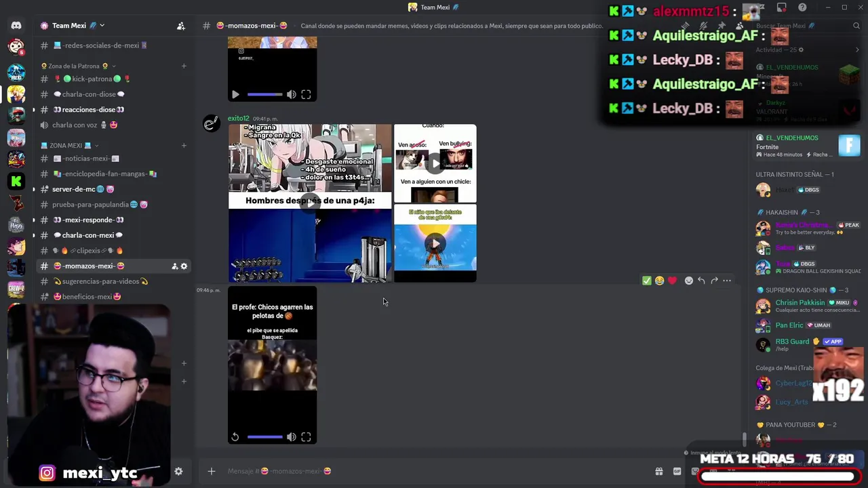Viewport: 868px width, 488px height.
Task: Open the gift icon in message bar
Action: 658,471
